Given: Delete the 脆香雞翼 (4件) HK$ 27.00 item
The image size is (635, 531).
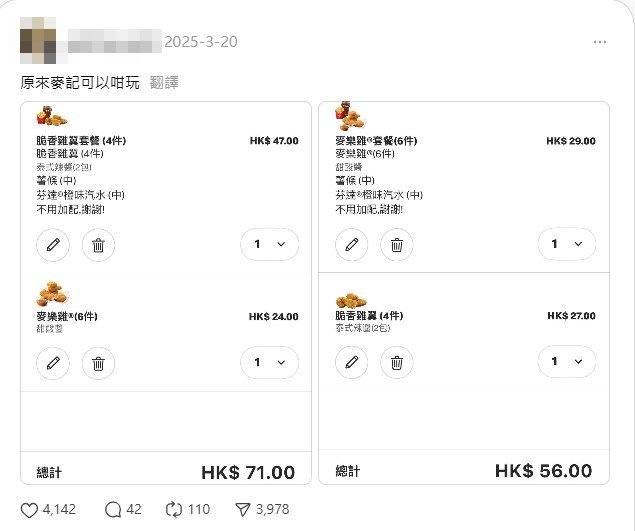Looking at the screenshot, I should click(x=396, y=362).
